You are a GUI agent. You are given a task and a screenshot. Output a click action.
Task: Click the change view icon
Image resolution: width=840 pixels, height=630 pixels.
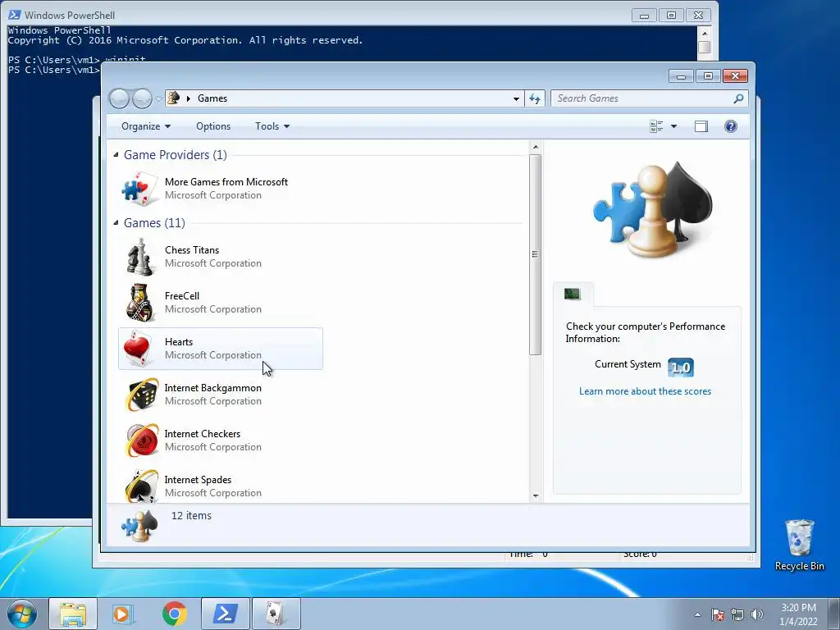point(656,126)
